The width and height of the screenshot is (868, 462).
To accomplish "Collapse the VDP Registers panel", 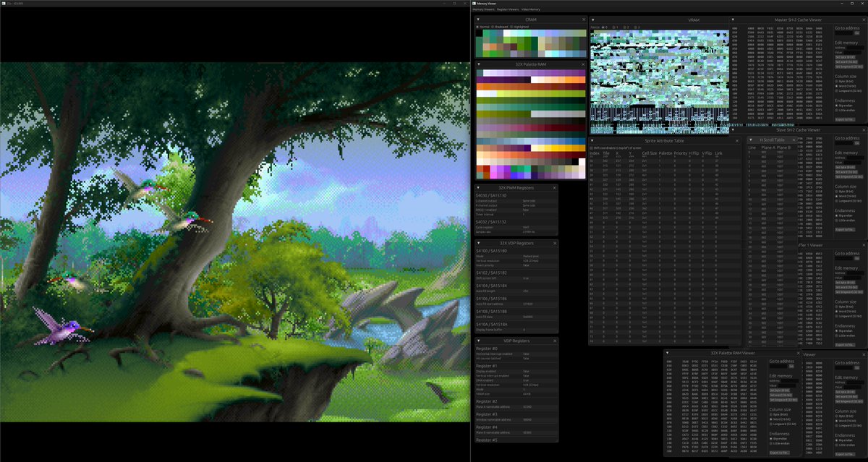I will [479, 340].
